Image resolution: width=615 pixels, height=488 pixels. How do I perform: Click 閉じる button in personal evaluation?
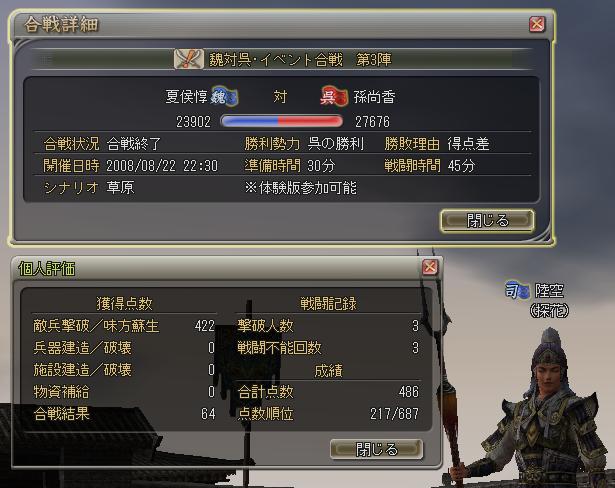[x=377, y=449]
